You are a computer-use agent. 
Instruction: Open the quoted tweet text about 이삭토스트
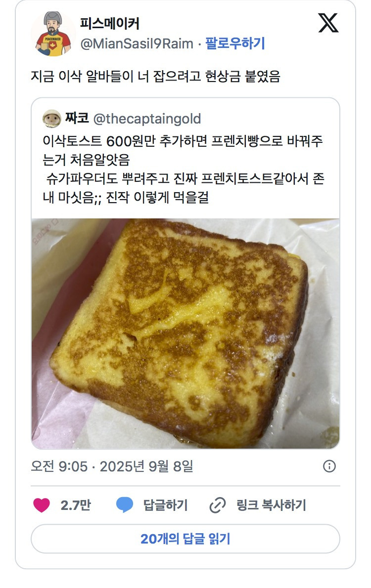[x=183, y=169]
